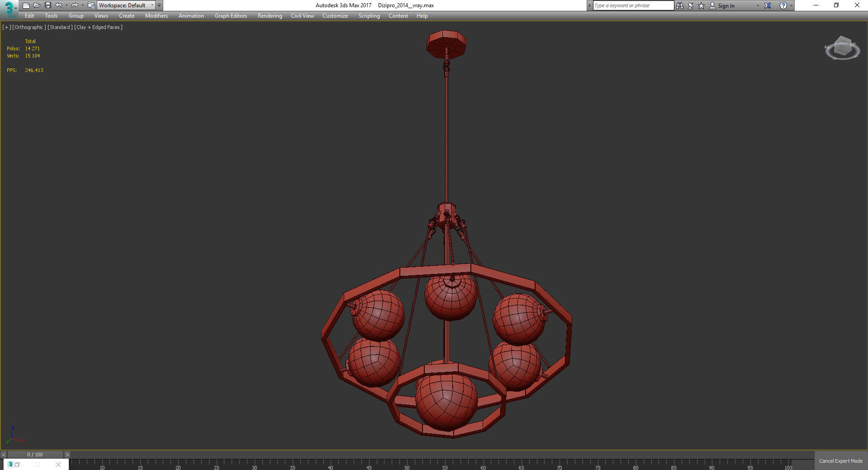Open Help with the question mark icon
This screenshot has width=868, height=470.
783,5
